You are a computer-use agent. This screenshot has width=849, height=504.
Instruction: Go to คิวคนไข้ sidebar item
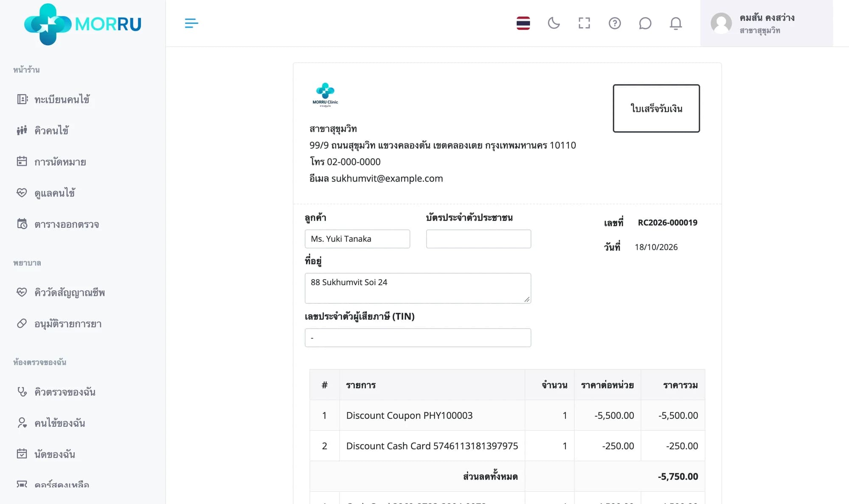pos(51,131)
